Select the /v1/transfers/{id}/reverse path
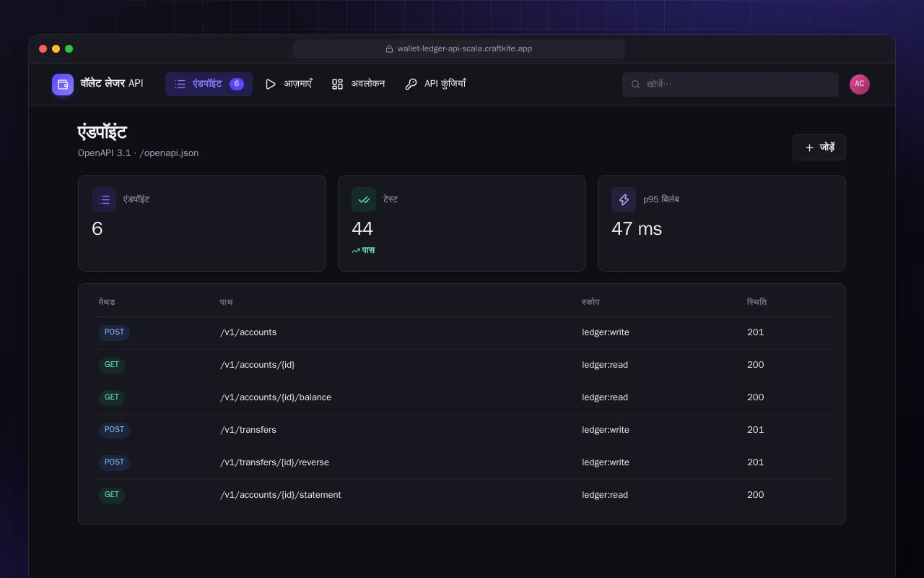 point(274,462)
